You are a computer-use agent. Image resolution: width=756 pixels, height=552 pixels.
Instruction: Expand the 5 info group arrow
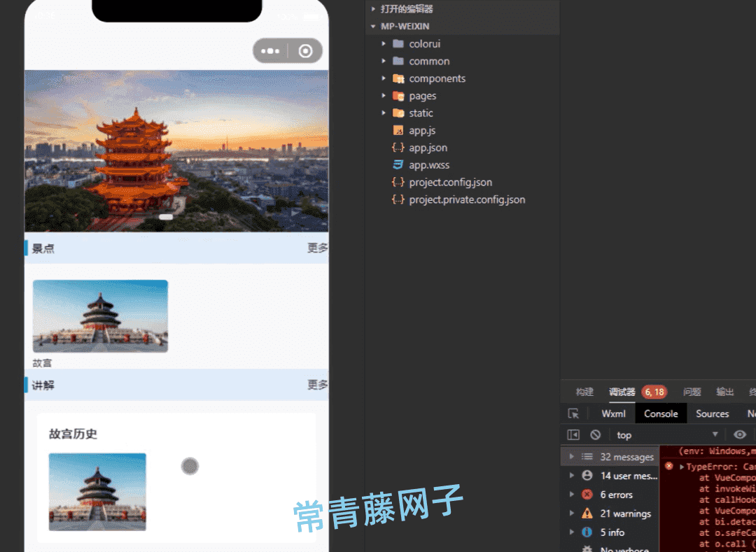point(571,532)
